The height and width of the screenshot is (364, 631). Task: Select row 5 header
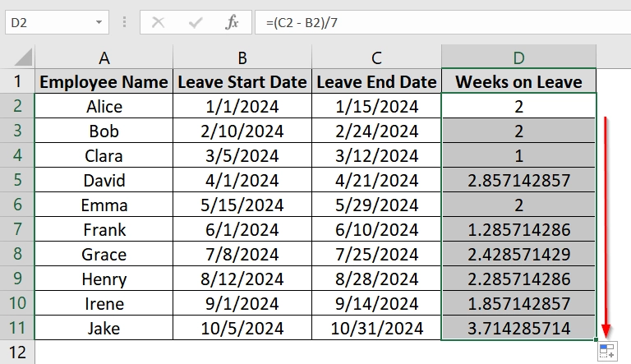click(x=17, y=180)
